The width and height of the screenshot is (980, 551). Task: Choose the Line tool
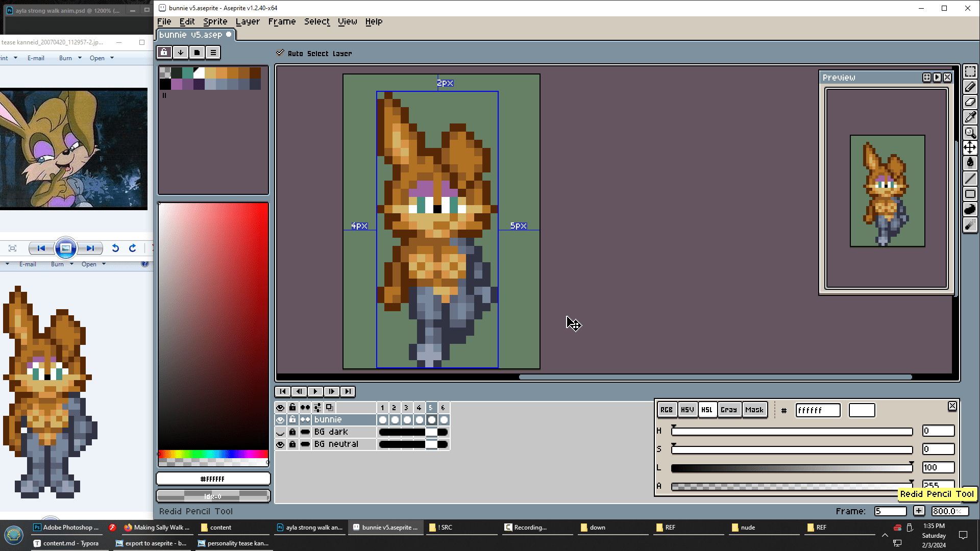pyautogui.click(x=970, y=179)
